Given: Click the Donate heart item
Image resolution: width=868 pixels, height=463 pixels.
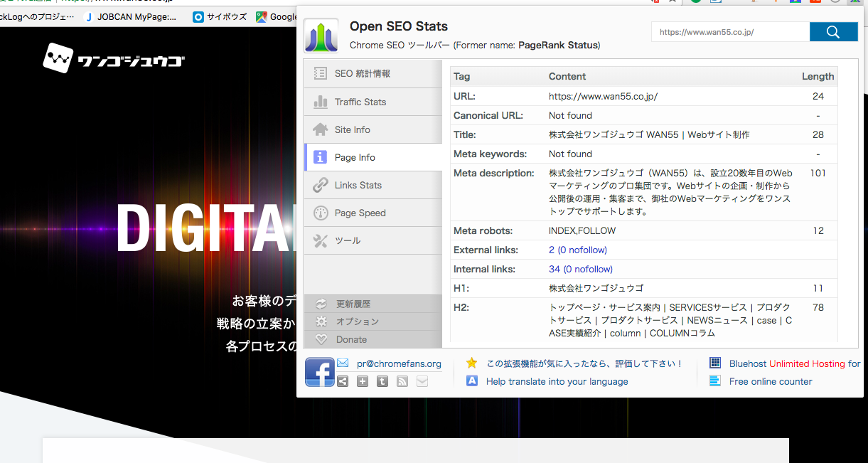Looking at the screenshot, I should point(351,339).
